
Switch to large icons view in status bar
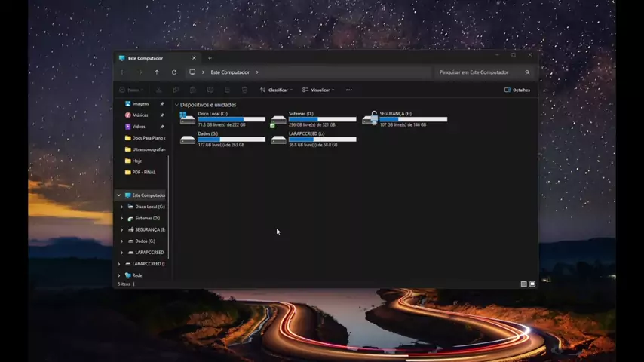point(532,284)
